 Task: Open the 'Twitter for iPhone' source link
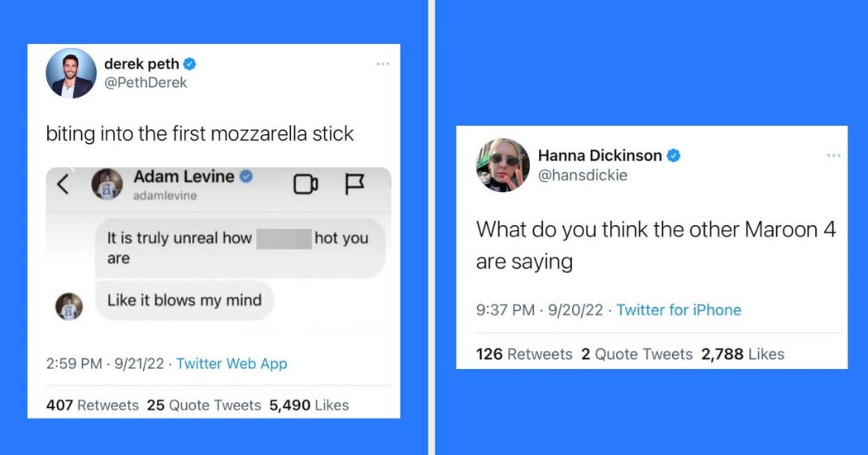(679, 310)
